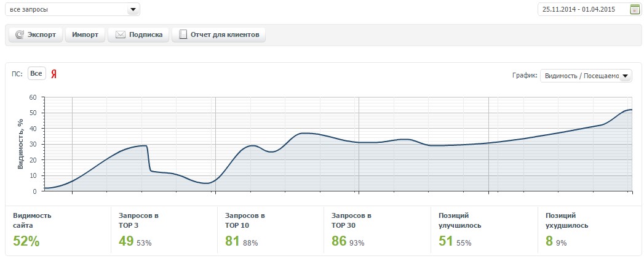
Task: Click the refresh icon on the Экспорт button
Action: (x=19, y=35)
